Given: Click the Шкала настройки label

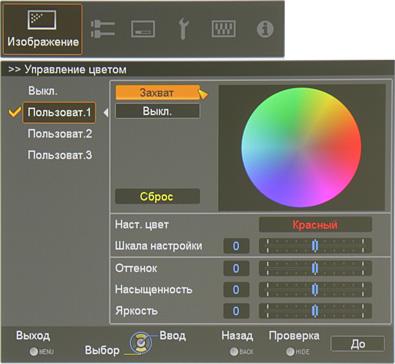Looking at the screenshot, I should [x=159, y=246].
